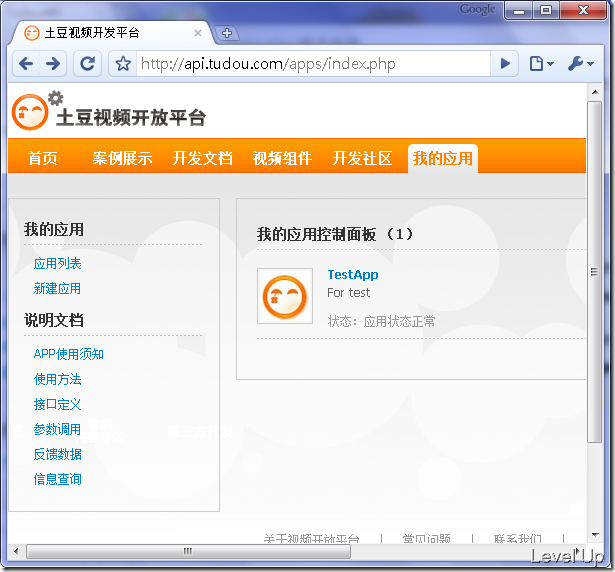Go back using the browser back arrow

(x=26, y=63)
